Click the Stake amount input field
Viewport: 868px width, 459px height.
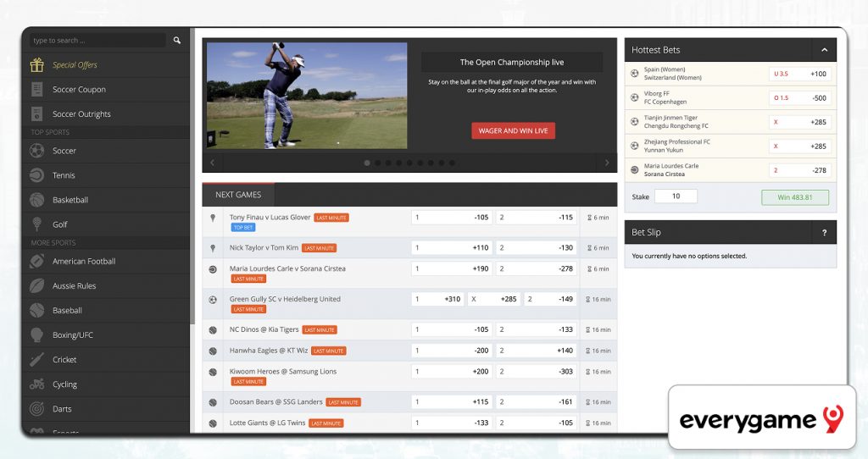click(x=676, y=196)
